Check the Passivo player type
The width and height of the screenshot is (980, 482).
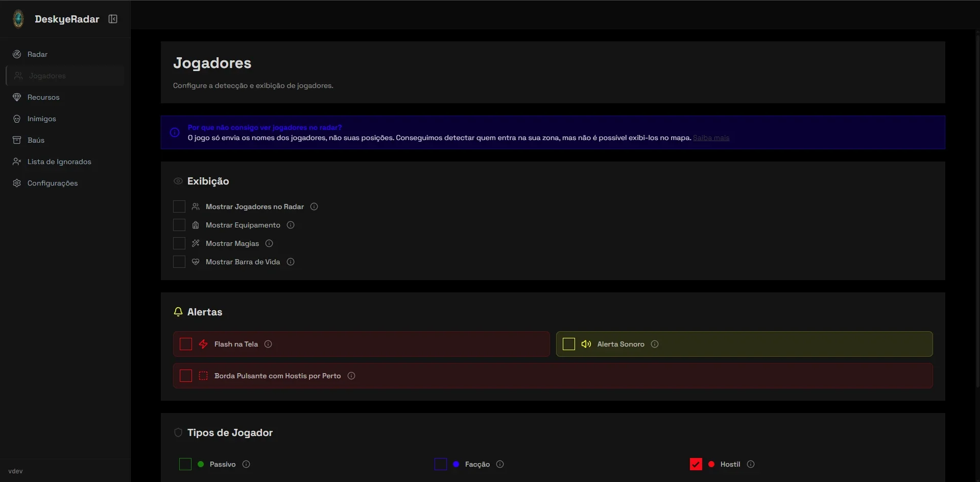click(x=185, y=464)
